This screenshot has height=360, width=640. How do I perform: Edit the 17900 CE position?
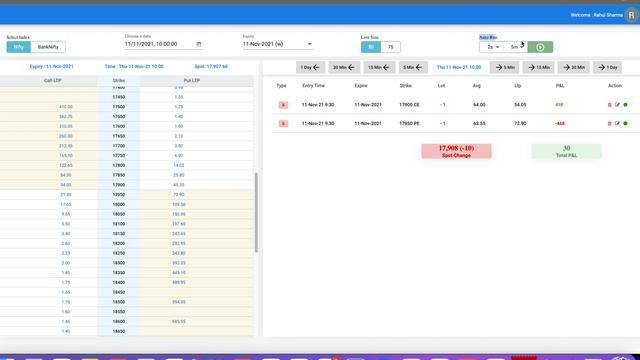(x=617, y=105)
